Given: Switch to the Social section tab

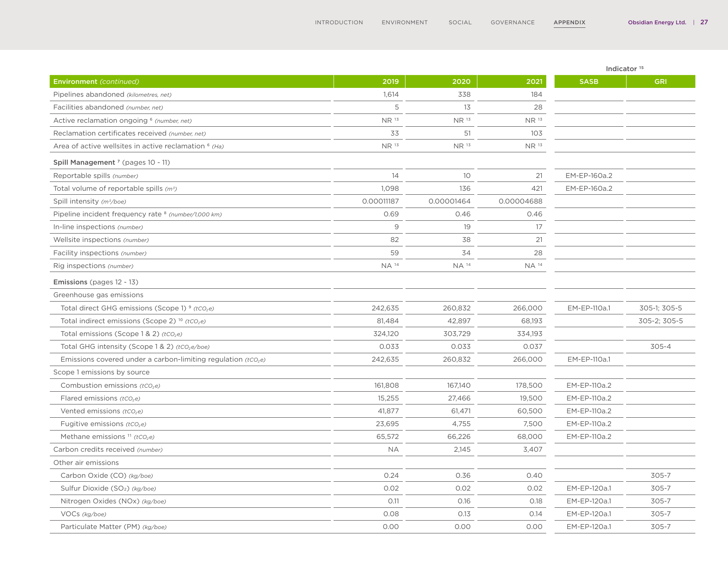Looking at the screenshot, I should pos(460,23).
